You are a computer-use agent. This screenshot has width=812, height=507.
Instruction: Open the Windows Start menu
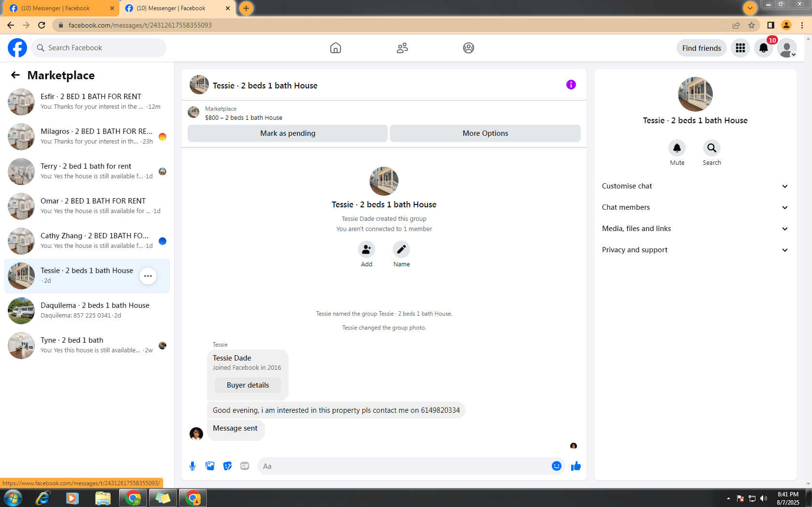click(13, 498)
